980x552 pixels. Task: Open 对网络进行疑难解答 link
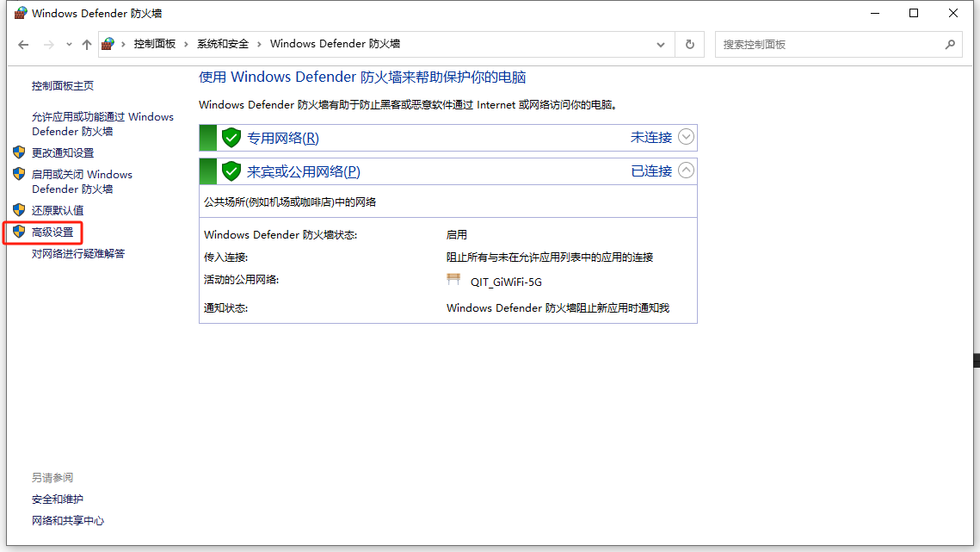point(78,253)
